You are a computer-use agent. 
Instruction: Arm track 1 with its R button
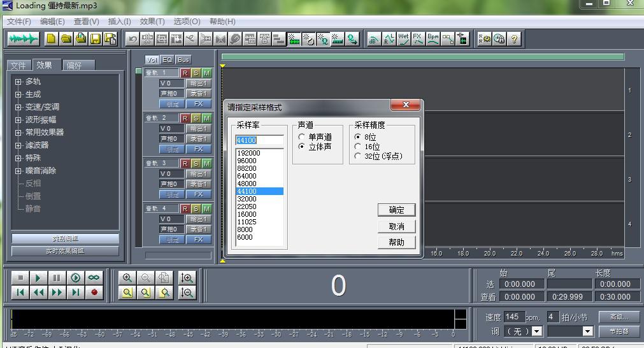pyautogui.click(x=185, y=73)
